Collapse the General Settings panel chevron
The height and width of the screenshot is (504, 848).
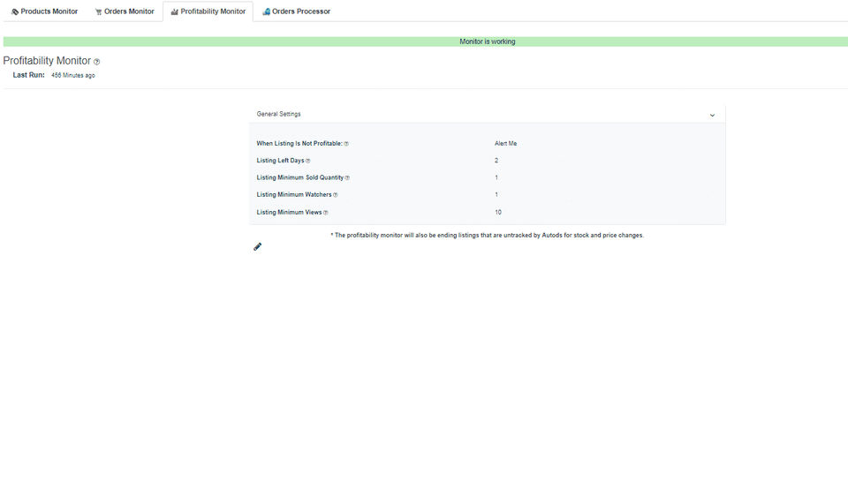click(712, 115)
